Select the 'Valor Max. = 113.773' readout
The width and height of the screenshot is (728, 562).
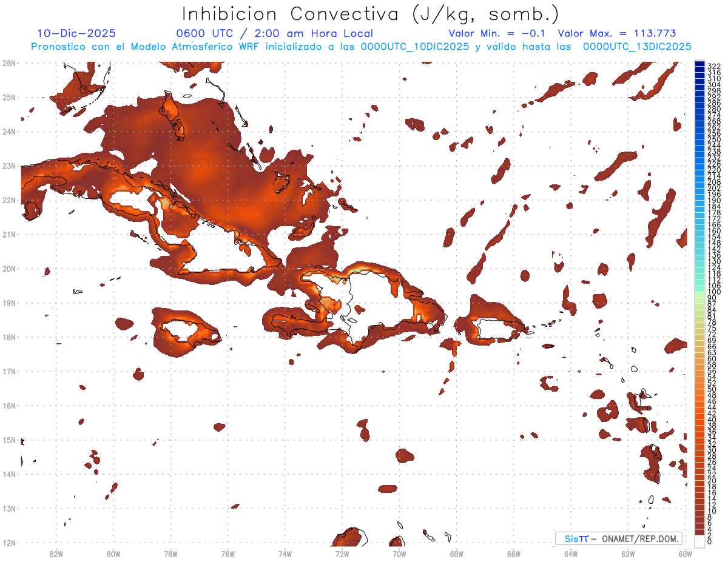click(x=617, y=34)
